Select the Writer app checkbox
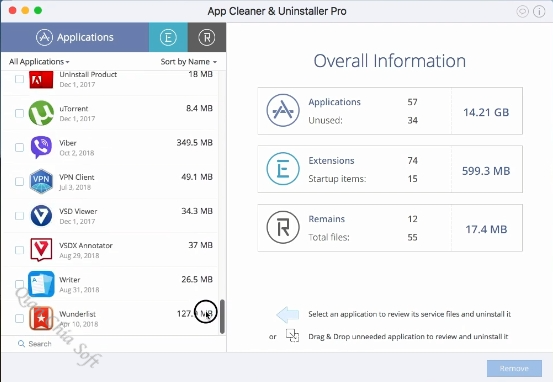The image size is (553, 382). [x=19, y=284]
